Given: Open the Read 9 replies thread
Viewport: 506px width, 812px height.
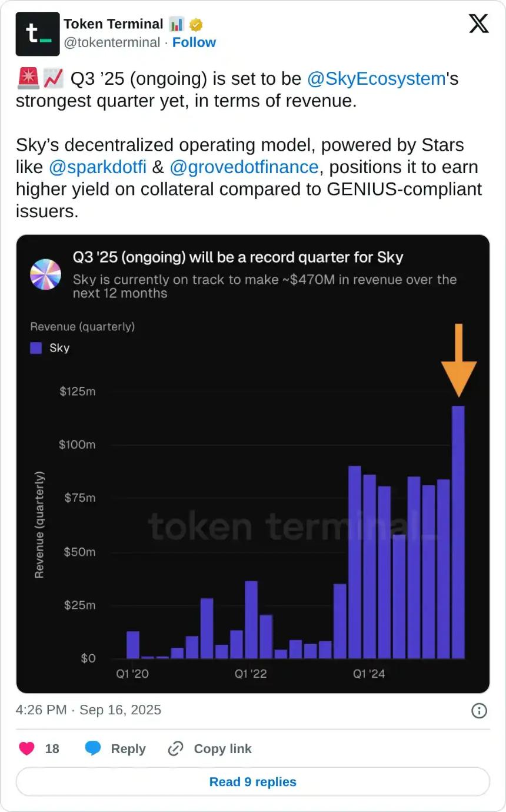Looking at the screenshot, I should [252, 781].
